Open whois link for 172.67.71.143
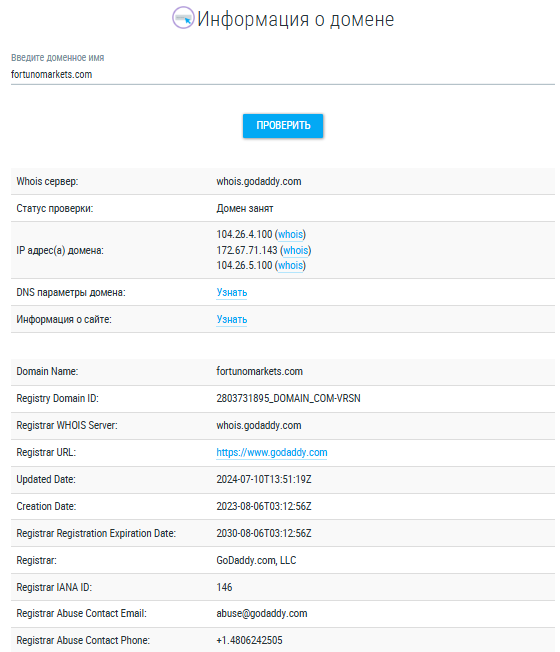Image resolution: width=560 pixels, height=652 pixels. (296, 250)
